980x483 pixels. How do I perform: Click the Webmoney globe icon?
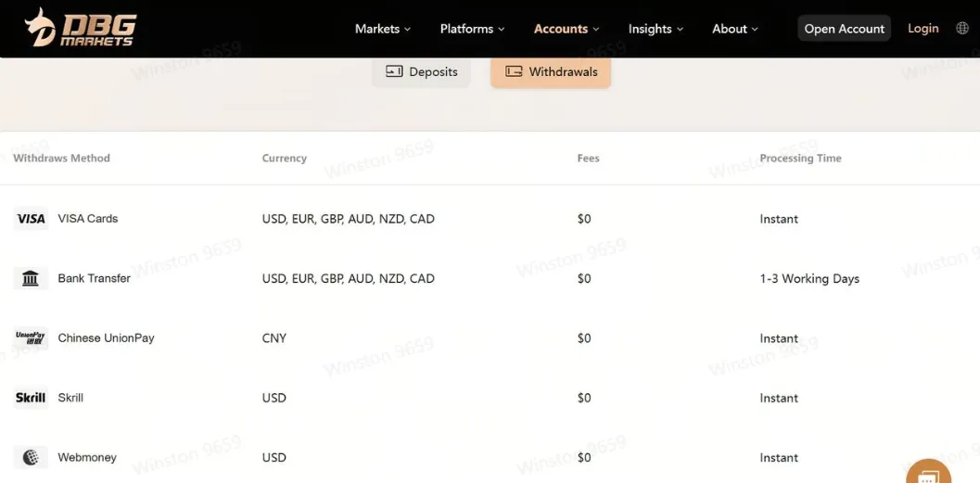point(31,457)
